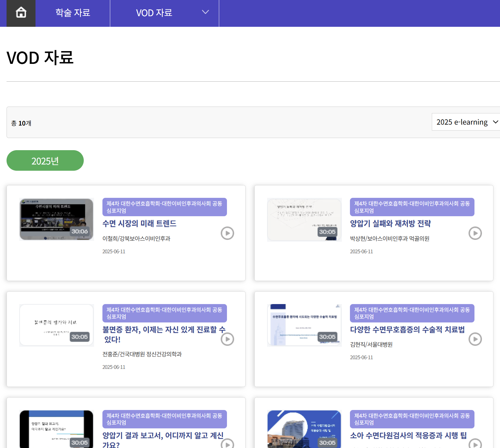Open thumbnail of 양압기 실패와 재처방 전략
500x448 pixels.
tap(304, 219)
